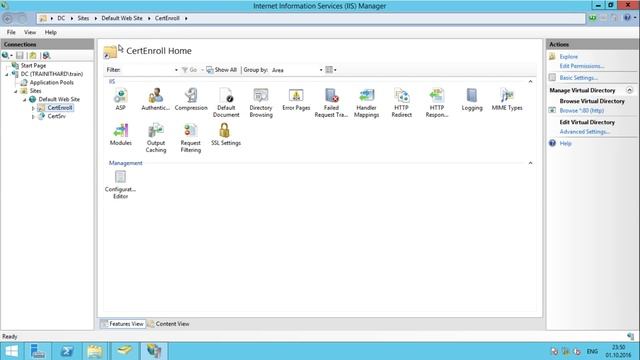Open Handler Mappings feature
The width and height of the screenshot is (640, 360).
click(366, 103)
